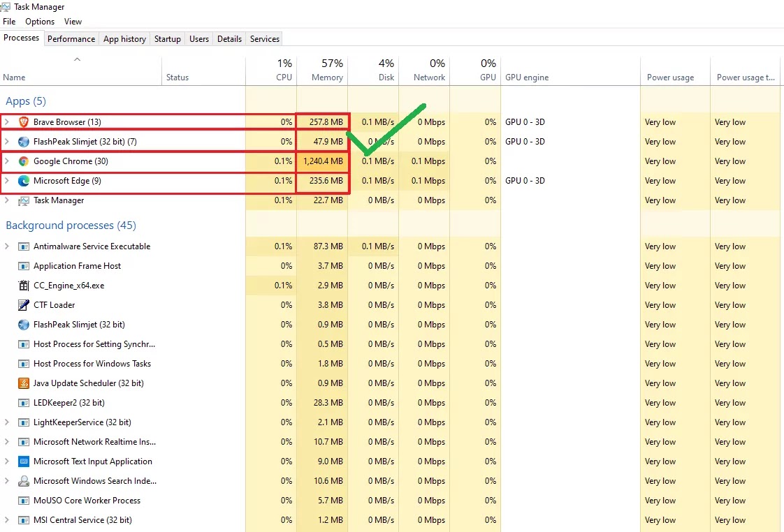The width and height of the screenshot is (784, 532).
Task: Open the Options menu
Action: click(40, 22)
